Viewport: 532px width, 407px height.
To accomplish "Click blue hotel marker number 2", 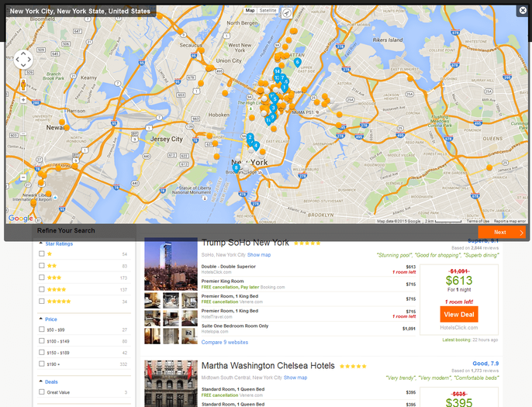I will coord(250,138).
